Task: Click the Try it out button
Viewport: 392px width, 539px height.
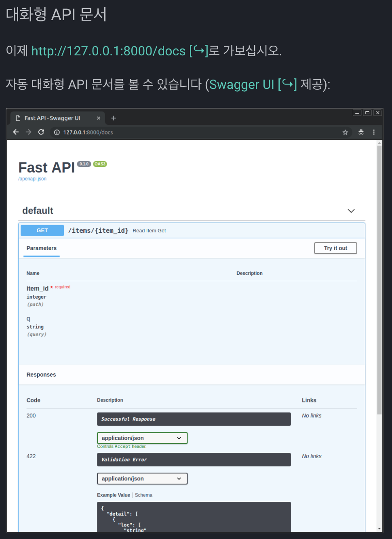Action: [335, 248]
